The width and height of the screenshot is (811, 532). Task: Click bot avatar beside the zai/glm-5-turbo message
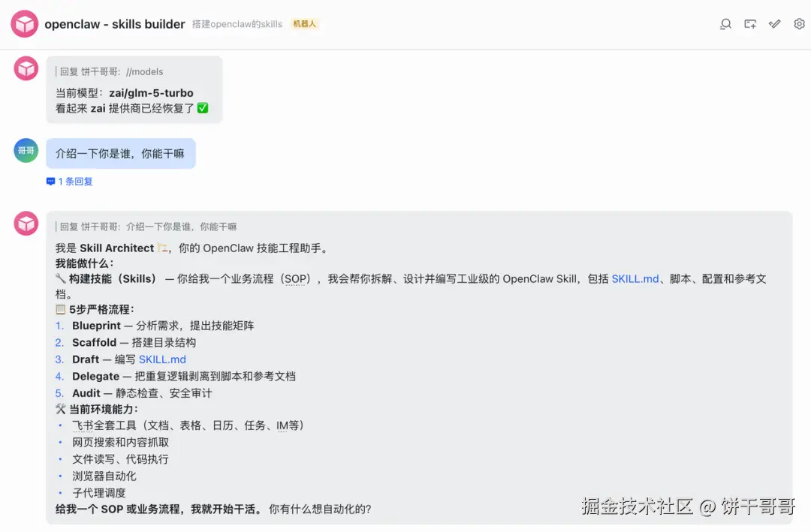pyautogui.click(x=26, y=68)
